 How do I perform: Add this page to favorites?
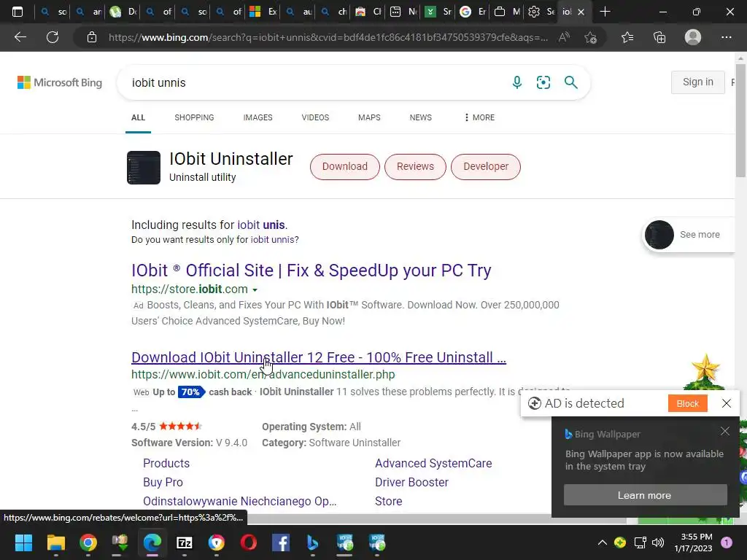591,37
